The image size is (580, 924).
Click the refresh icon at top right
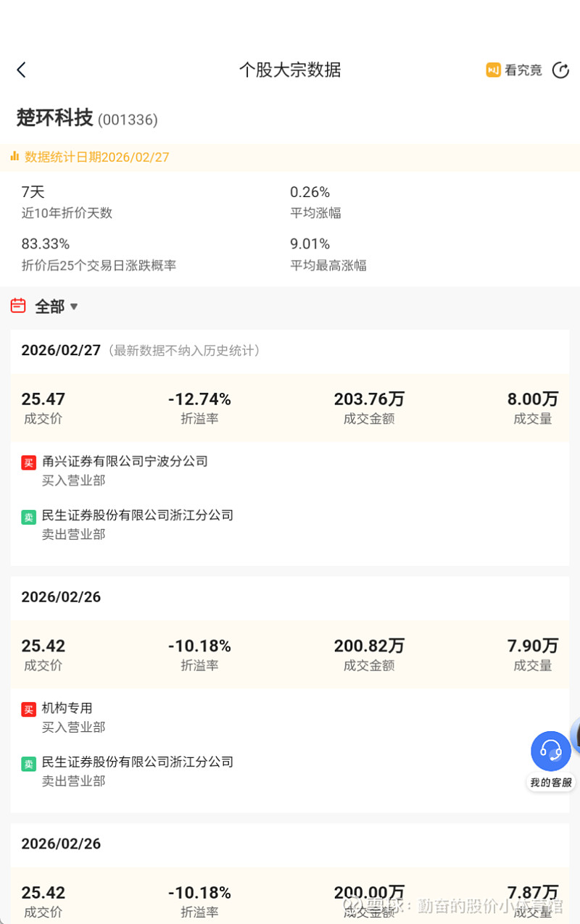coord(560,70)
